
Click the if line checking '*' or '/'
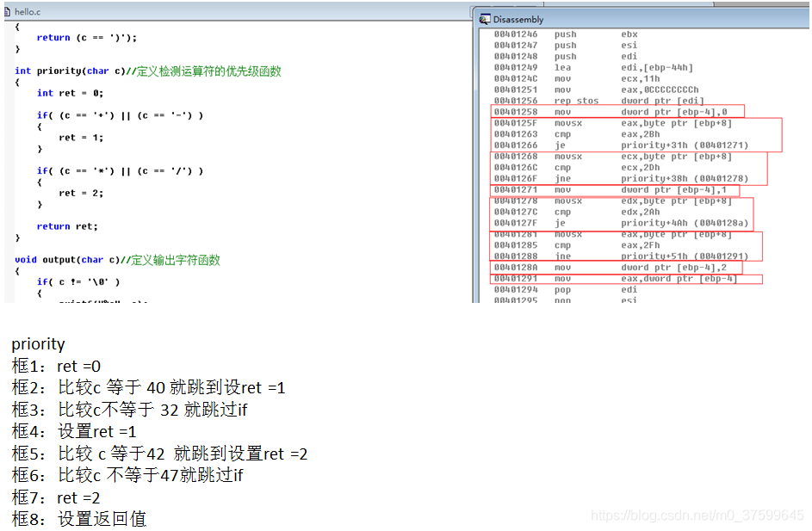(x=120, y=170)
